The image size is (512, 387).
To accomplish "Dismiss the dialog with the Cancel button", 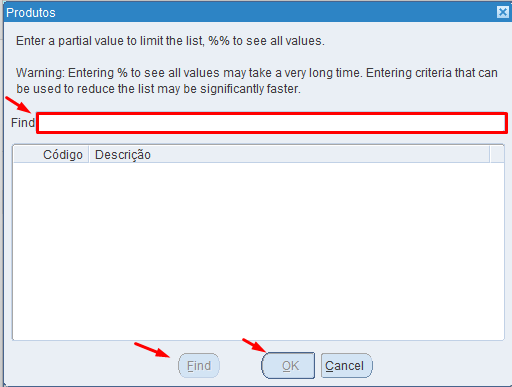I will coord(346,366).
